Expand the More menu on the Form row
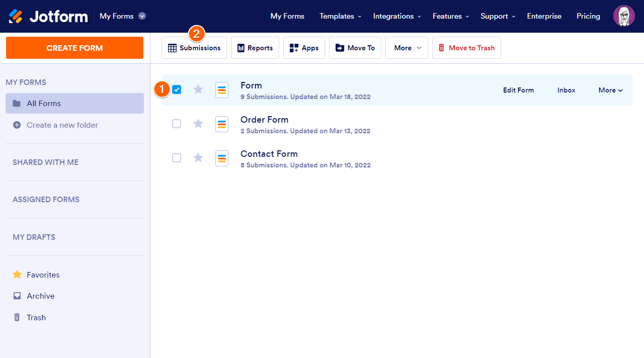The image size is (644, 358). point(610,90)
